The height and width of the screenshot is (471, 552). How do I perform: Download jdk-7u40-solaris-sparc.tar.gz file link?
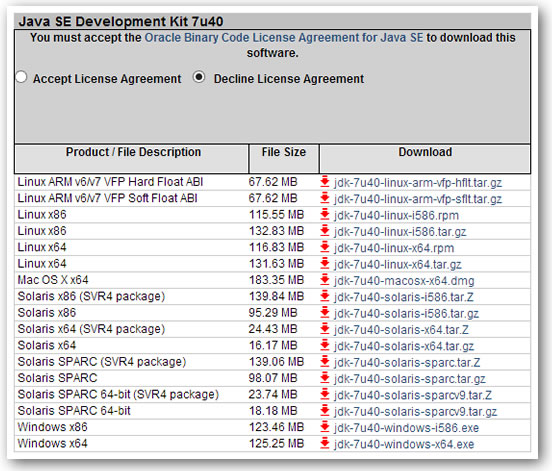coord(410,379)
